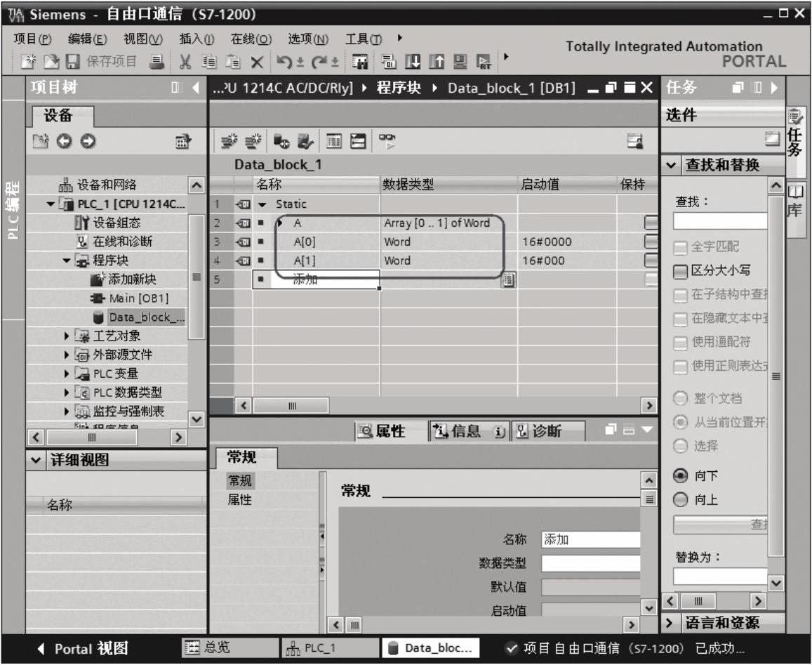Click the forward arrow in project tree

pyautogui.click(x=88, y=141)
